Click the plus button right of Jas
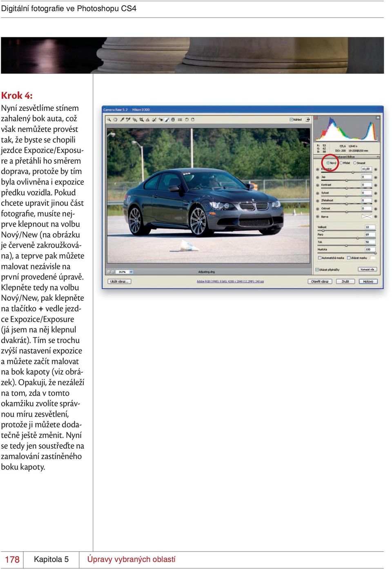 pos(376,177)
